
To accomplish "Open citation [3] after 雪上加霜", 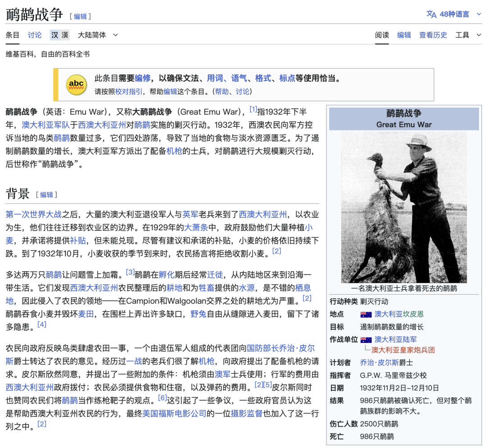I will 130,272.
